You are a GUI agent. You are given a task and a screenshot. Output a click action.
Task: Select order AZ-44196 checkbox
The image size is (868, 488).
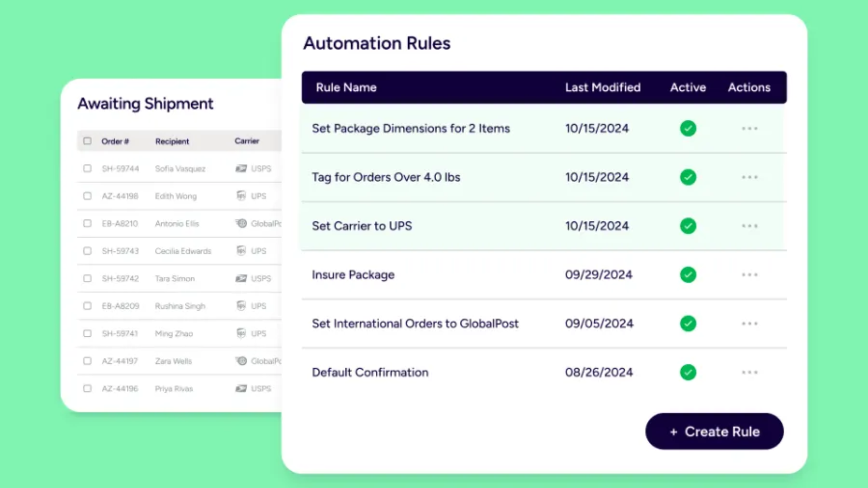click(87, 389)
